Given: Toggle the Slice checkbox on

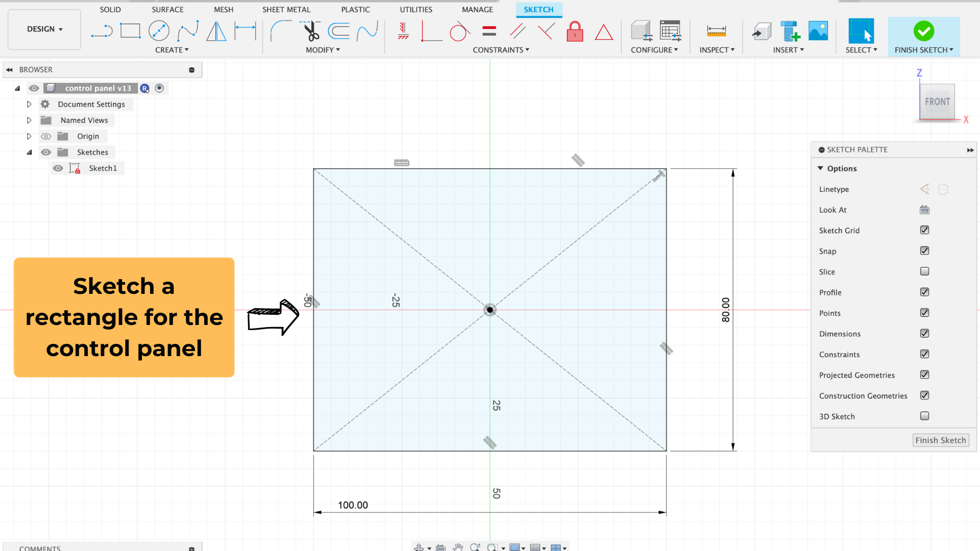Looking at the screenshot, I should (x=925, y=272).
